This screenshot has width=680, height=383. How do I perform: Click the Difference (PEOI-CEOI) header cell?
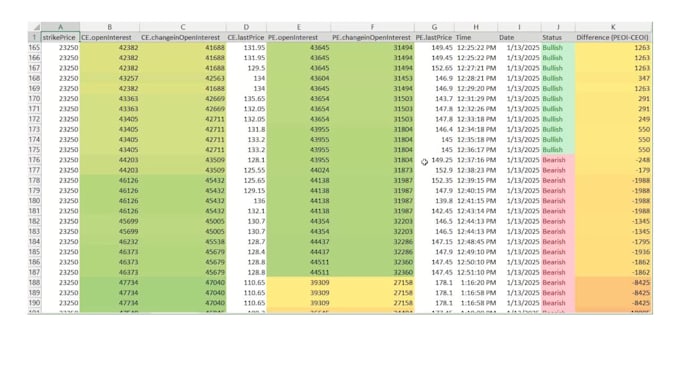[613, 37]
